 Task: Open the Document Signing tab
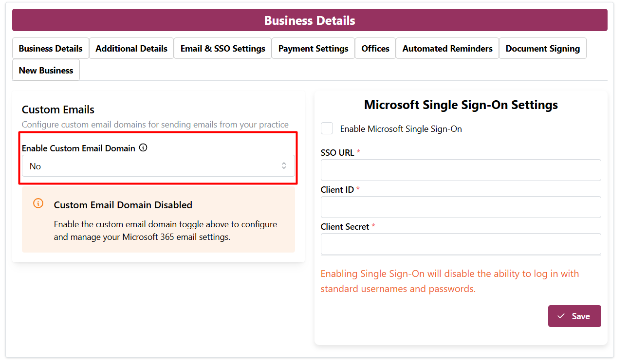pyautogui.click(x=542, y=49)
